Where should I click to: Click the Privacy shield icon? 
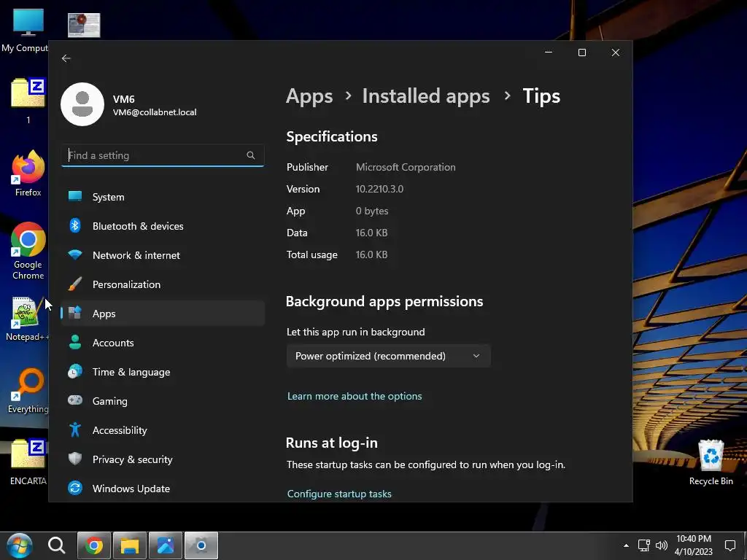[x=75, y=459]
